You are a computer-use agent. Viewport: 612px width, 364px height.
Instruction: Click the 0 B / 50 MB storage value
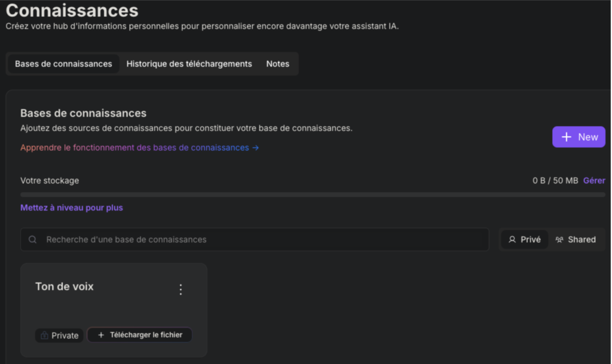point(555,181)
